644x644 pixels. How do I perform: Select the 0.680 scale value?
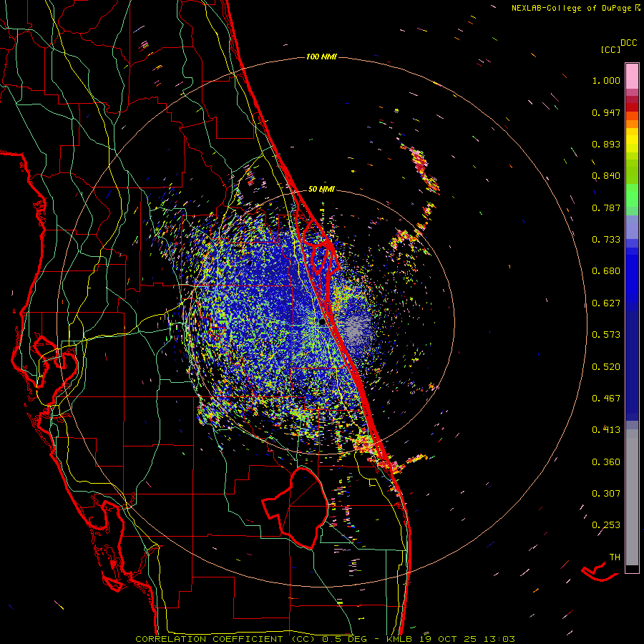(x=606, y=271)
